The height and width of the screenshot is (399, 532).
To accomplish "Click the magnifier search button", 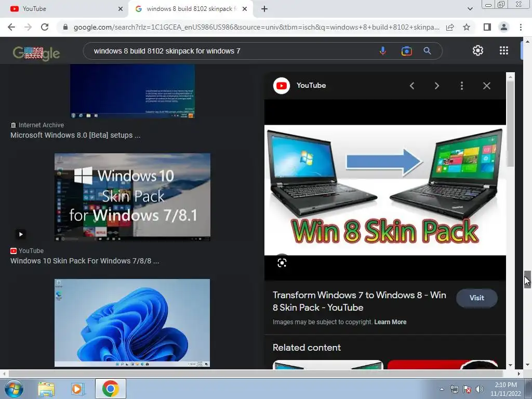I will coord(427,51).
